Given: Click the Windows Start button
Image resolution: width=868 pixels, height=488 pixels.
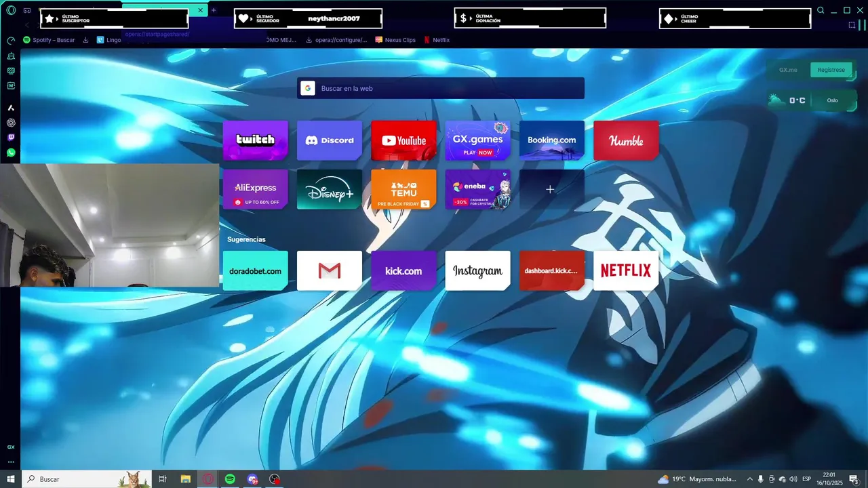Looking at the screenshot, I should (11, 479).
